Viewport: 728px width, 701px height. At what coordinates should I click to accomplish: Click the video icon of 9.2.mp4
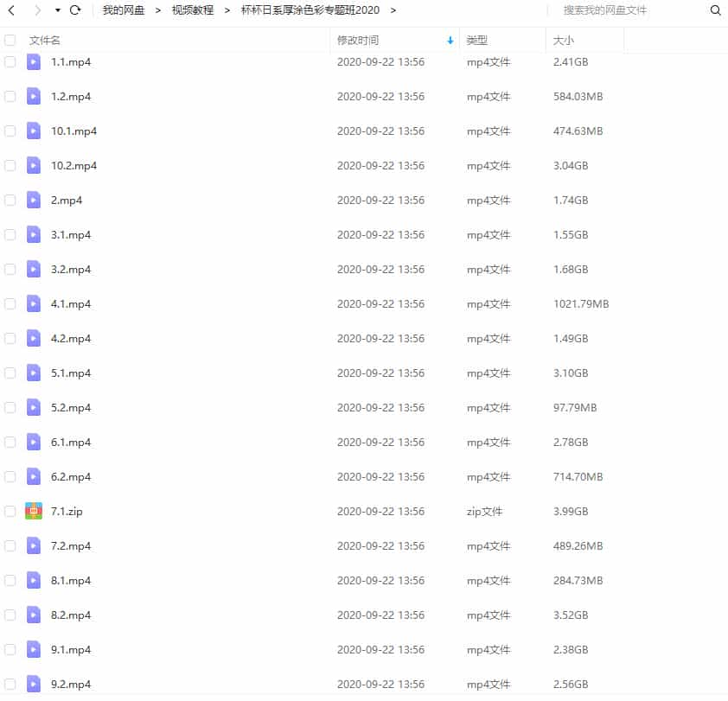pyautogui.click(x=34, y=685)
